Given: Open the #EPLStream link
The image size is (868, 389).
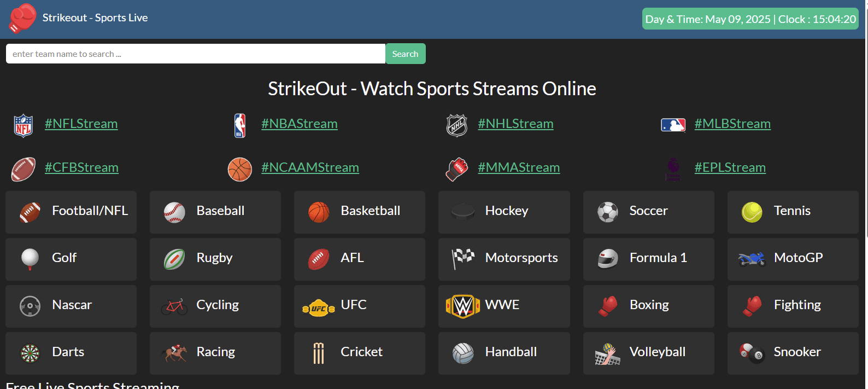Looking at the screenshot, I should pos(730,167).
